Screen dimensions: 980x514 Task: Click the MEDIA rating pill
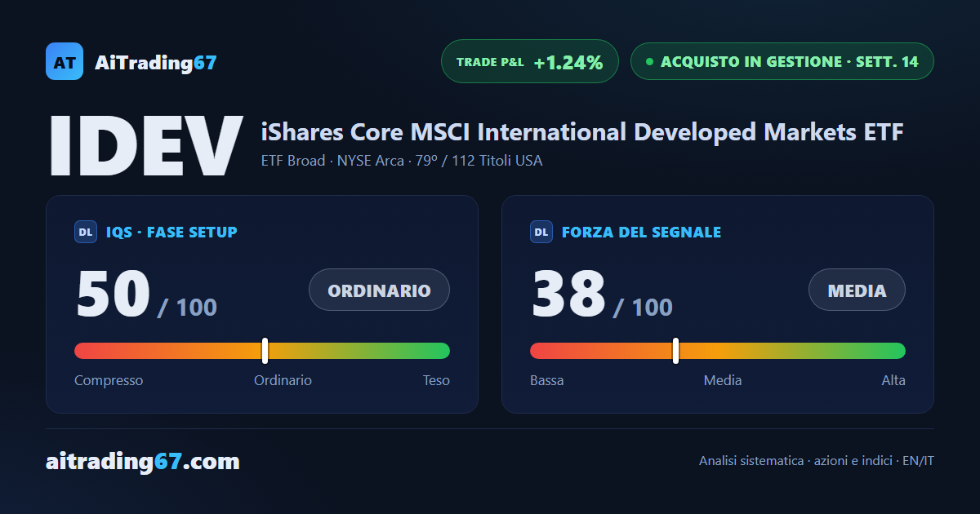point(857,290)
